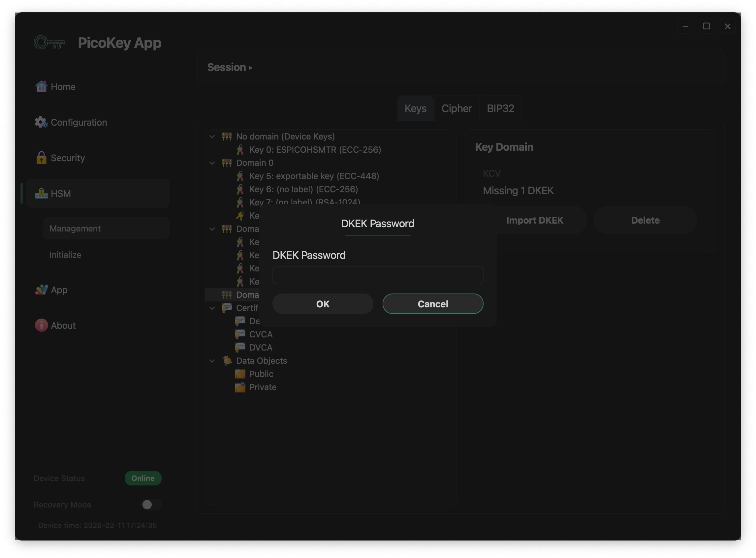Click the Private folder icon with the lock
756x558 pixels.
[x=240, y=387]
